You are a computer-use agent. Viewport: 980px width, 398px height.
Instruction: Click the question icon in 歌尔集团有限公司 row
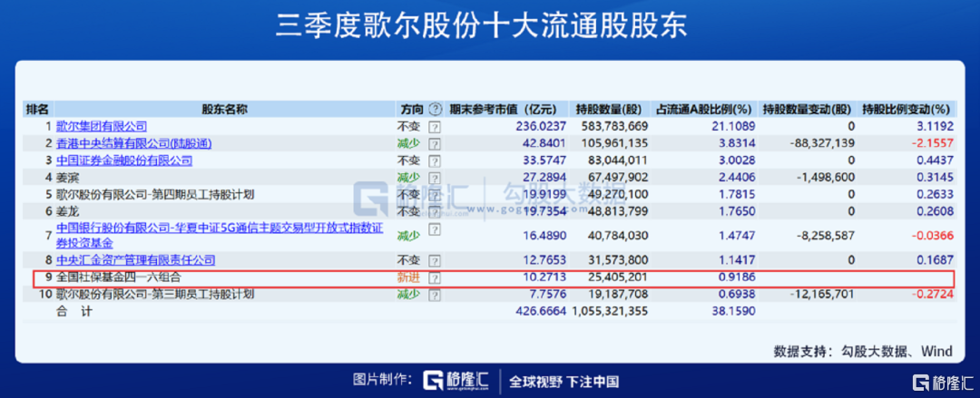point(435,127)
